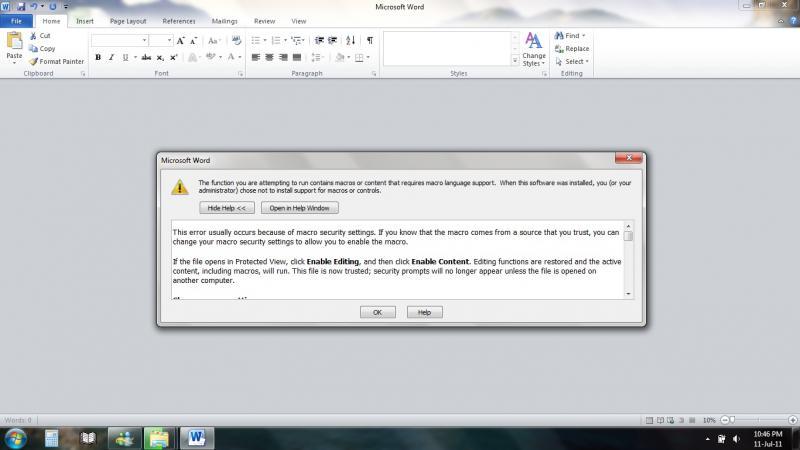Screen dimensions: 800x450
Task: Click the Font Color icon
Action: tap(231, 57)
